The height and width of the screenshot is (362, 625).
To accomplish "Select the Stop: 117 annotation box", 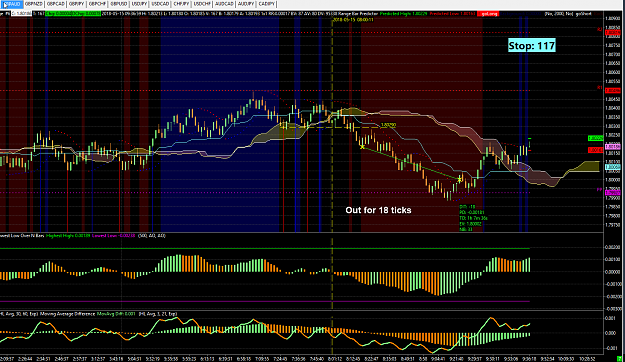I will click(532, 45).
